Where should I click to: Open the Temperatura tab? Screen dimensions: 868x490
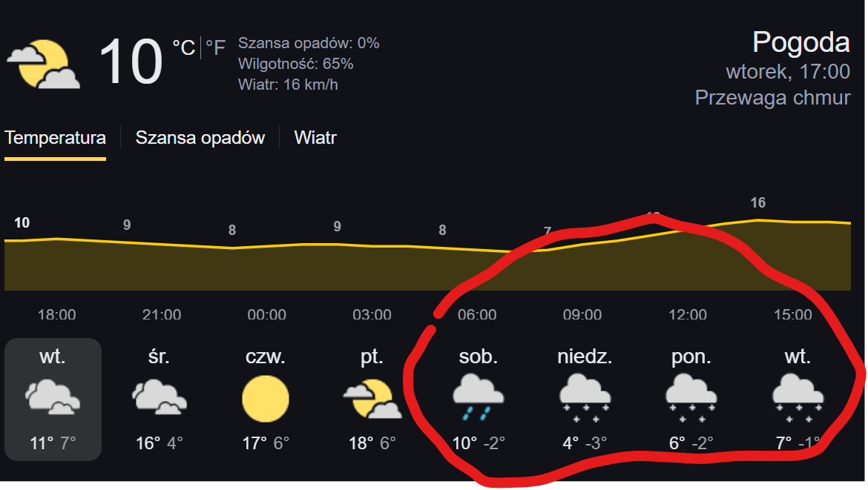point(55,138)
